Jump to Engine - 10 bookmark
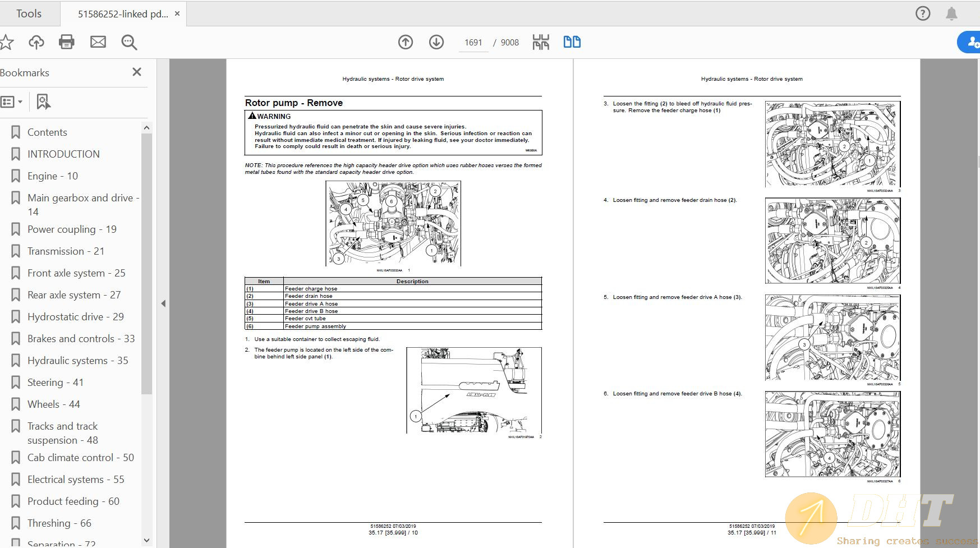 (53, 176)
